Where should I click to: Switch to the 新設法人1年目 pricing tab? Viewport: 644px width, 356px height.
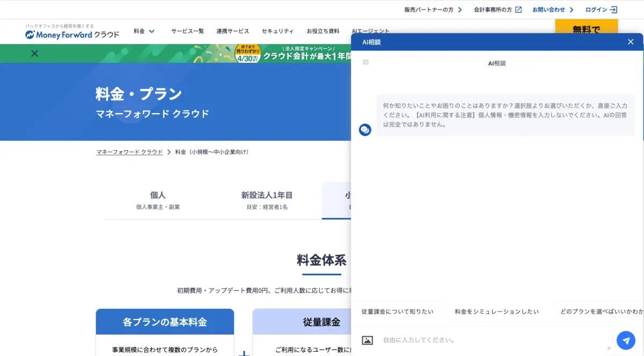point(267,200)
